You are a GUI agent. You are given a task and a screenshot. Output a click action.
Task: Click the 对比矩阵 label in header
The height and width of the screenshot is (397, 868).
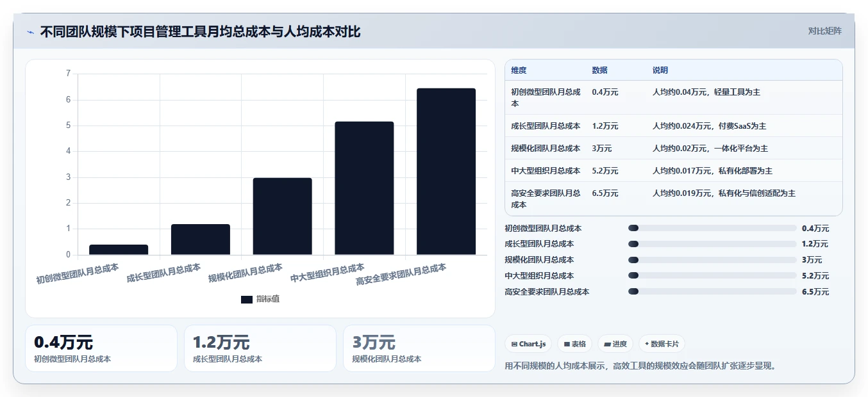[824, 31]
